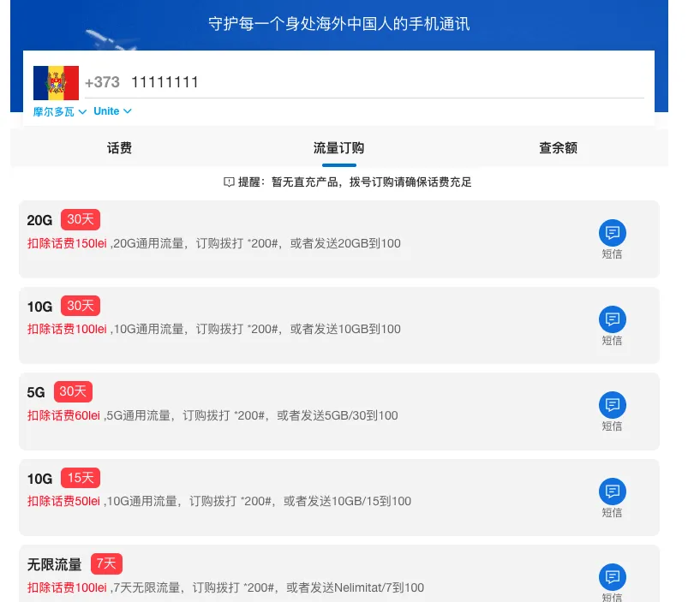700x602 pixels.
Task: Click the 扣除话费50lei text
Action: (x=63, y=501)
